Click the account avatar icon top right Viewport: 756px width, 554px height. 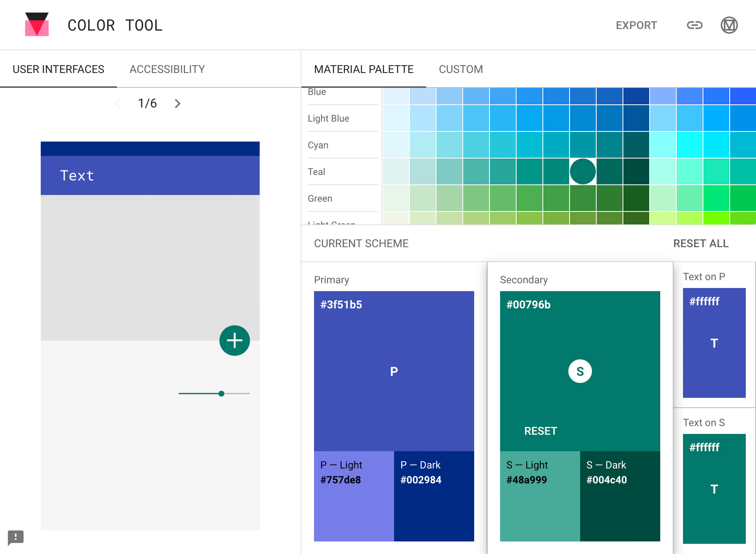pyautogui.click(x=729, y=25)
